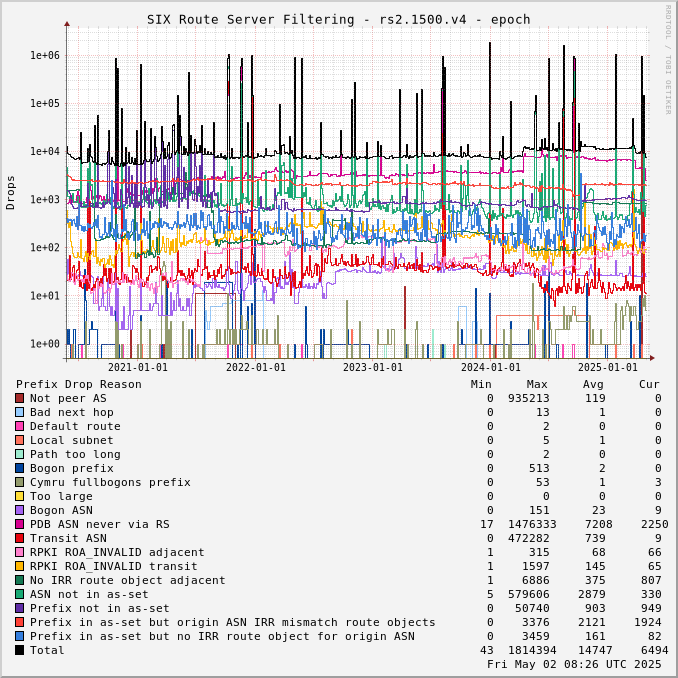Click the '1e+03' y-axis tick label
678x678 pixels.
pos(45,199)
